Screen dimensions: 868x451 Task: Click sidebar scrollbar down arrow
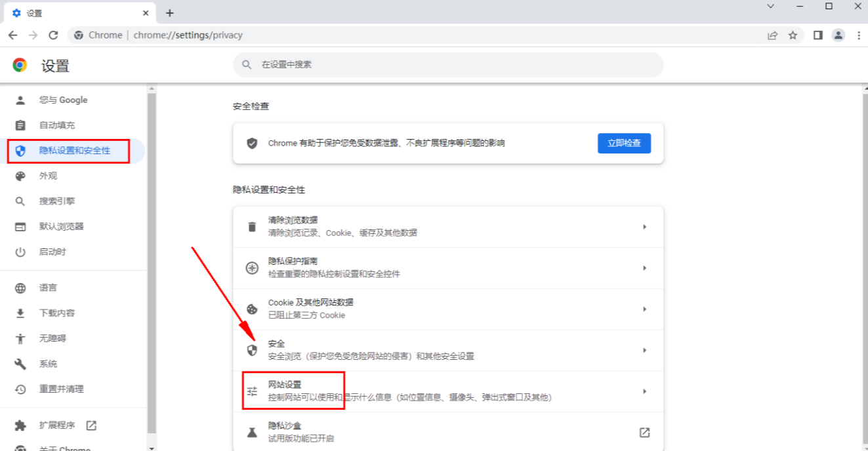tap(152, 448)
